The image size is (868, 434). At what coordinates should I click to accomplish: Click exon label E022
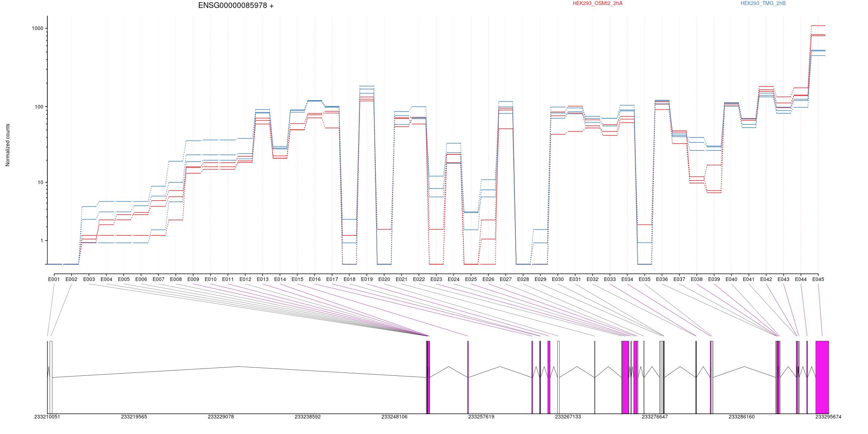coord(419,279)
